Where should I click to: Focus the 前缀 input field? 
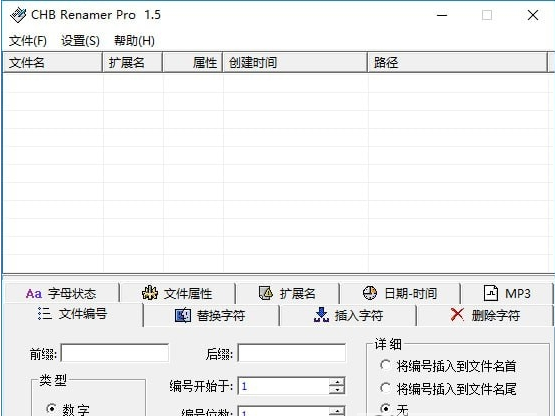coord(115,353)
